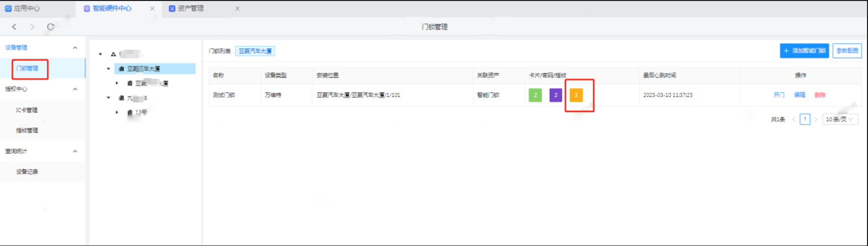The image size is (868, 246).
Task: Click the 添加智能门锁 button
Action: pyautogui.click(x=804, y=51)
